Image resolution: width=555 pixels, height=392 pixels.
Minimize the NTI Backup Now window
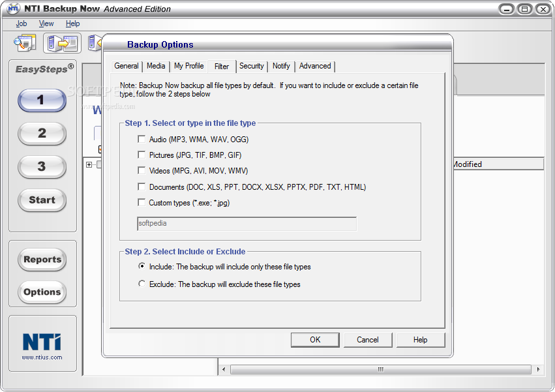click(x=506, y=9)
